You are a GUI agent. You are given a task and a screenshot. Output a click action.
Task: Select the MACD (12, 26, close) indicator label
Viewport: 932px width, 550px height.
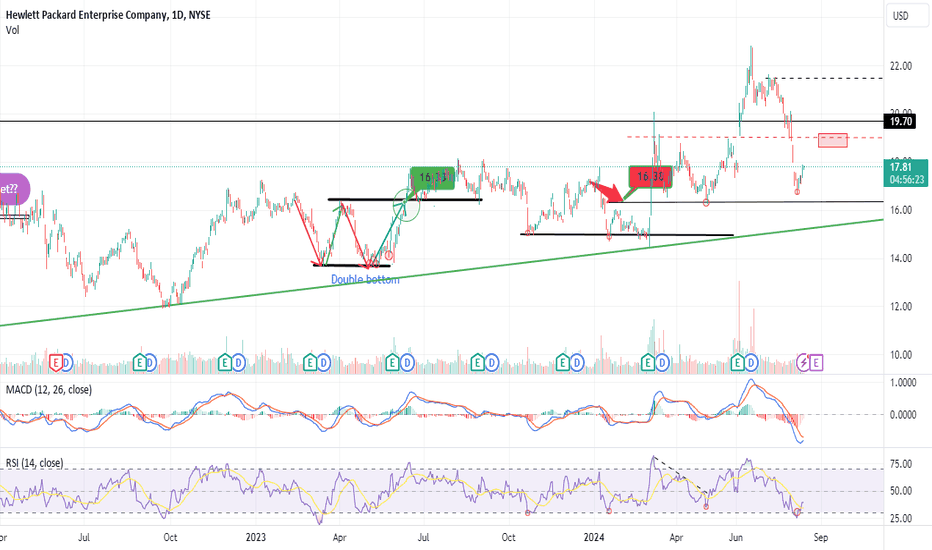click(49, 390)
